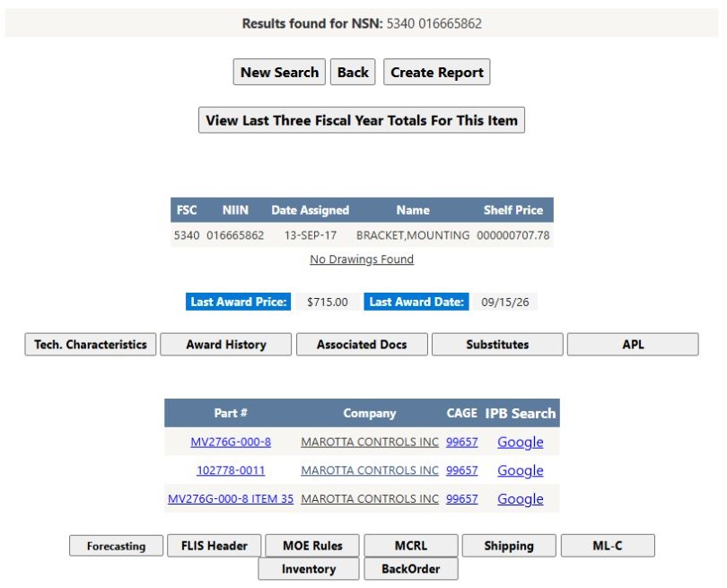Click the Last Award Price label
Screen dimensions: 727x588
click(x=239, y=302)
